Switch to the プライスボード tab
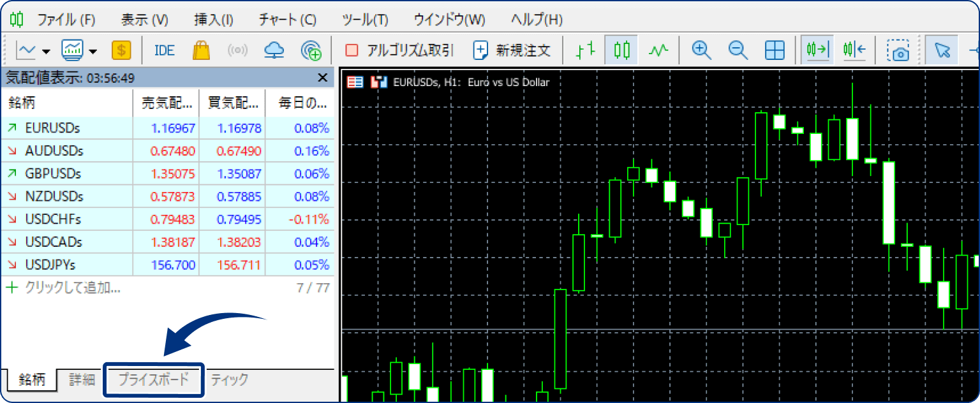The width and height of the screenshot is (980, 403). click(x=153, y=379)
